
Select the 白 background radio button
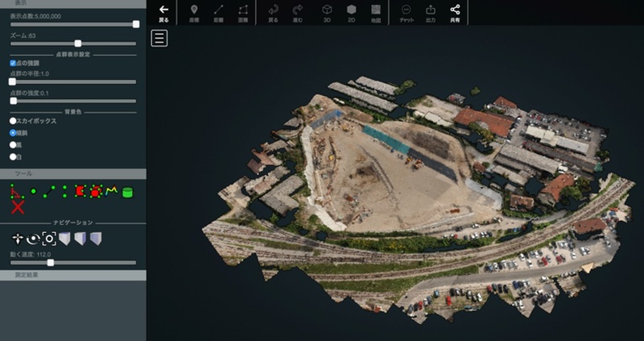(x=13, y=156)
